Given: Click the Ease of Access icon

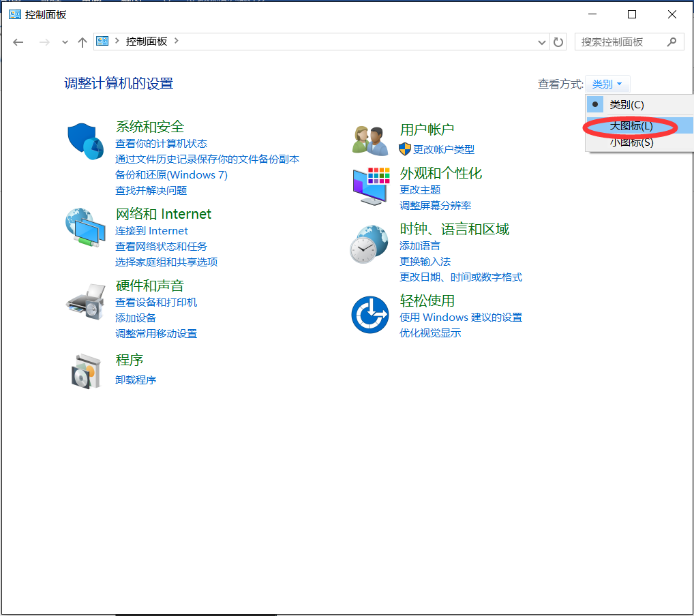Looking at the screenshot, I should 370,315.
